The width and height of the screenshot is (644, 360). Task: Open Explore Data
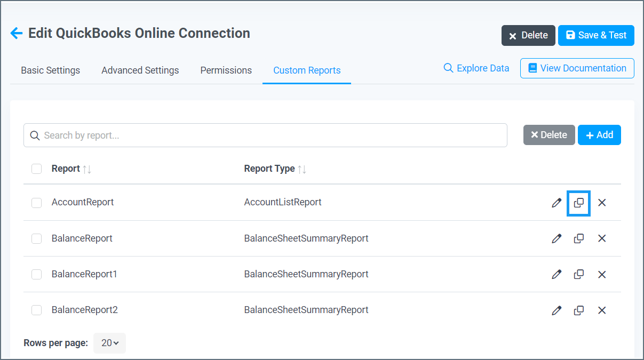click(475, 68)
